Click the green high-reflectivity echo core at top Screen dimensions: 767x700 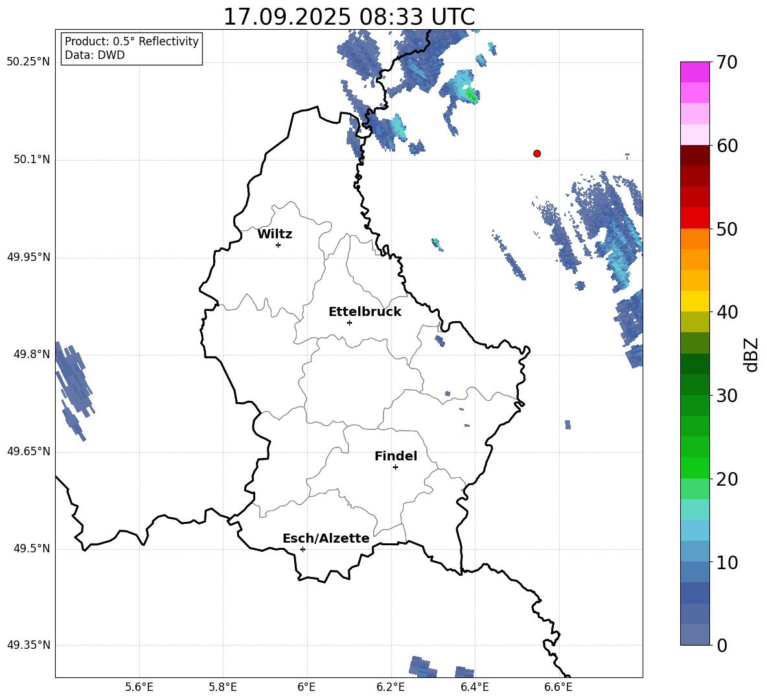tap(470, 94)
